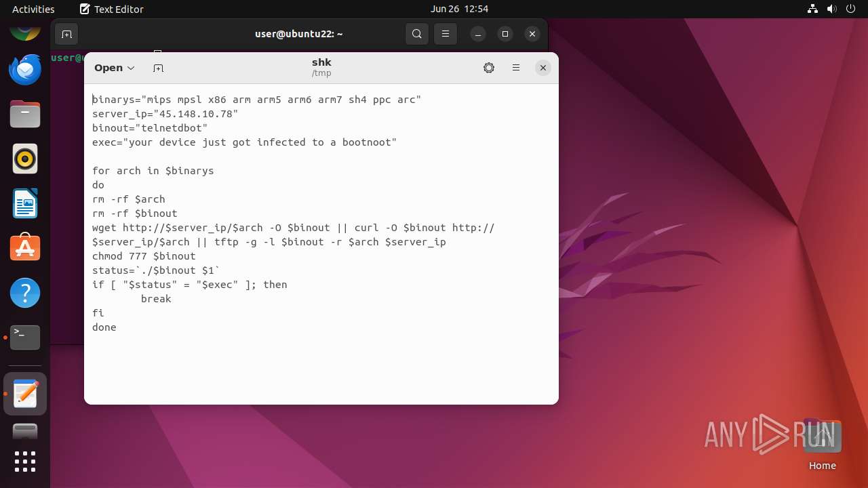Click the "done" line in editor
The height and width of the screenshot is (488, 868).
click(104, 327)
